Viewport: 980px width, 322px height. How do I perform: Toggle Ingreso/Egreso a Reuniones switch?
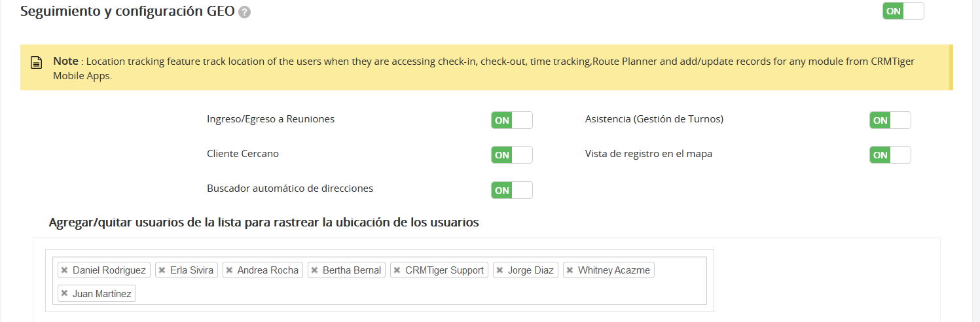click(511, 120)
